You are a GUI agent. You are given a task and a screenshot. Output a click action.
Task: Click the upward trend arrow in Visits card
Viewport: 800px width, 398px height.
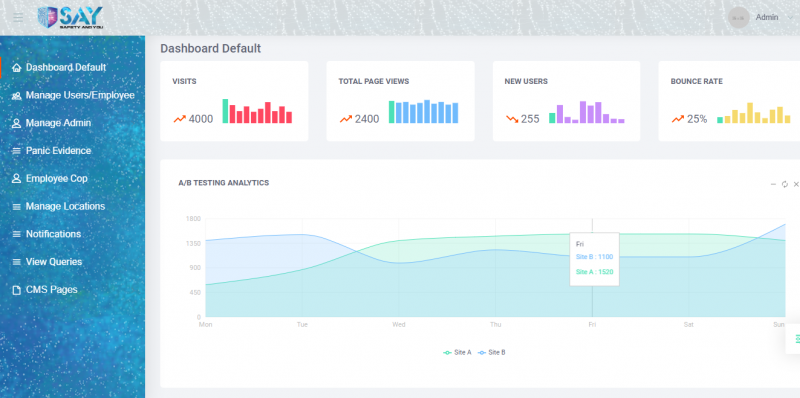tap(180, 119)
